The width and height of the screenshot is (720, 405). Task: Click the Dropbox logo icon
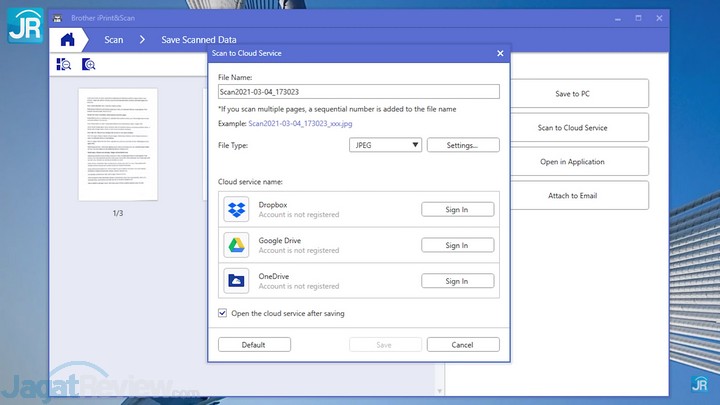pos(236,210)
